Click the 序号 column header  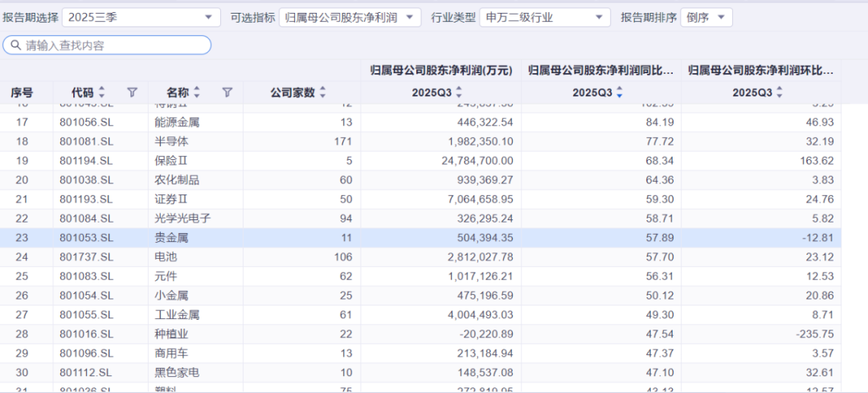coord(22,92)
